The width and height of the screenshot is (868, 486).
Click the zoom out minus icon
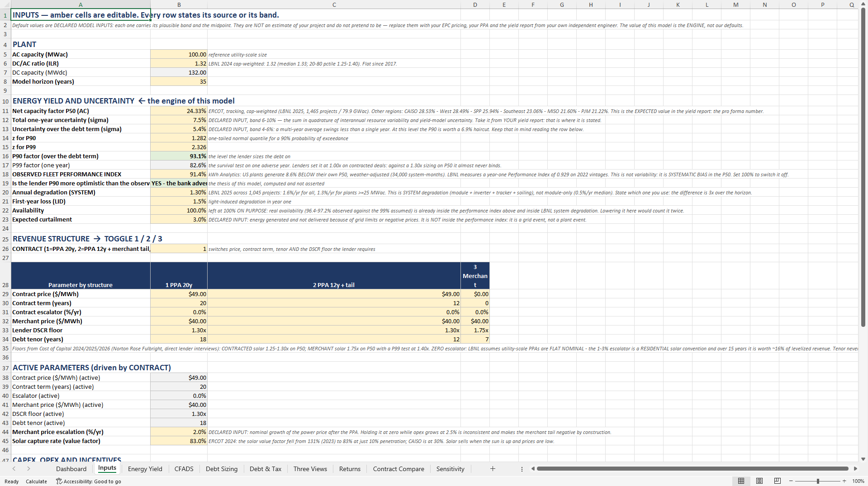tap(791, 481)
